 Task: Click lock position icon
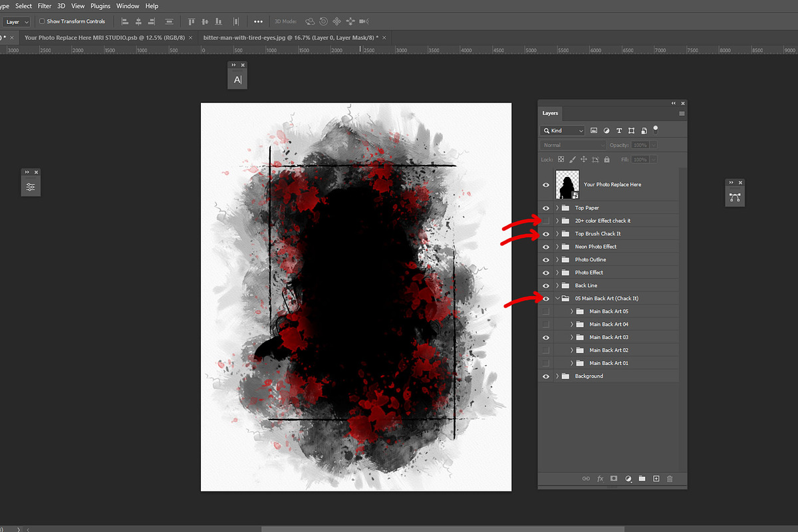(583, 160)
